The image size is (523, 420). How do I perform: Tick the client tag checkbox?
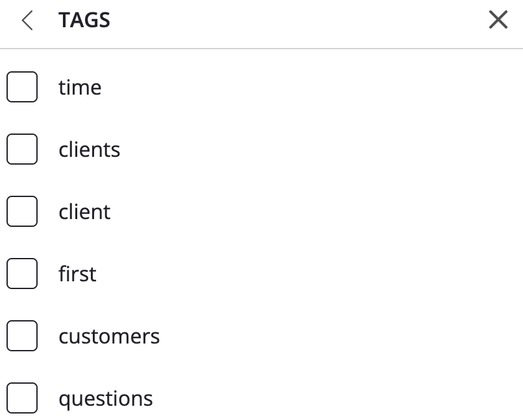[22, 212]
